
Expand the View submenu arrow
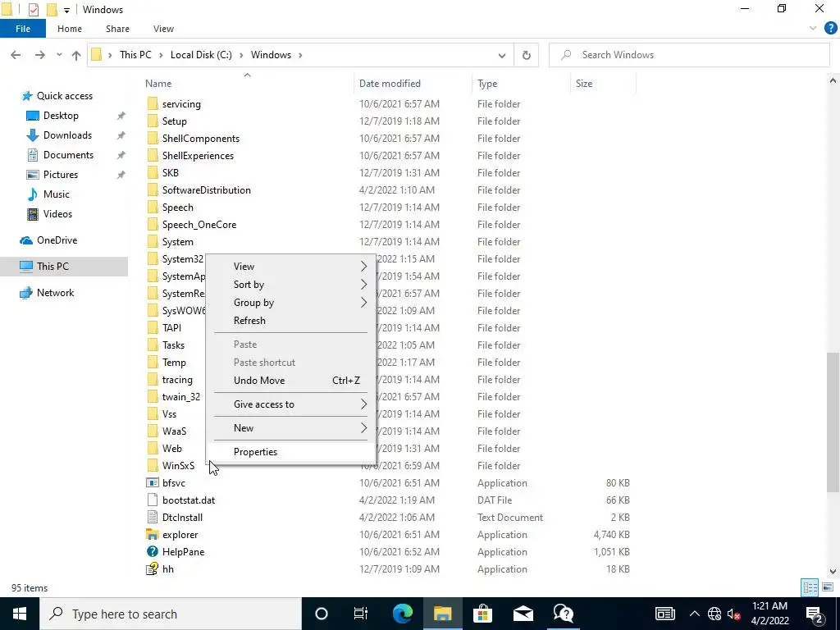pyautogui.click(x=363, y=267)
